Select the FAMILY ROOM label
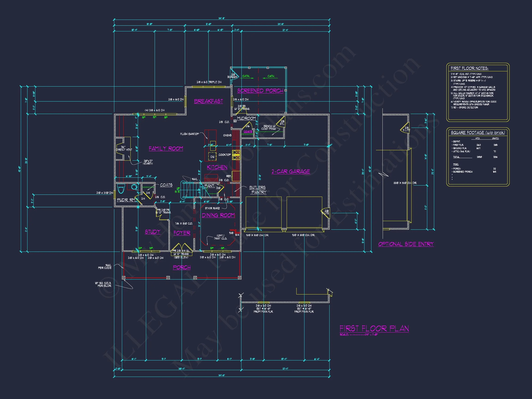Viewport: 532px width, 399px height. tap(166, 148)
